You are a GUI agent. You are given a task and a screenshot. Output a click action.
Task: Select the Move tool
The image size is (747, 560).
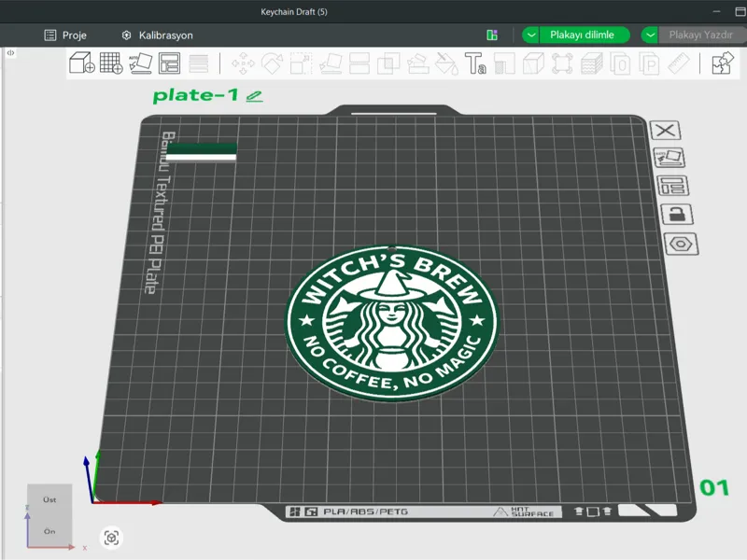point(243,63)
